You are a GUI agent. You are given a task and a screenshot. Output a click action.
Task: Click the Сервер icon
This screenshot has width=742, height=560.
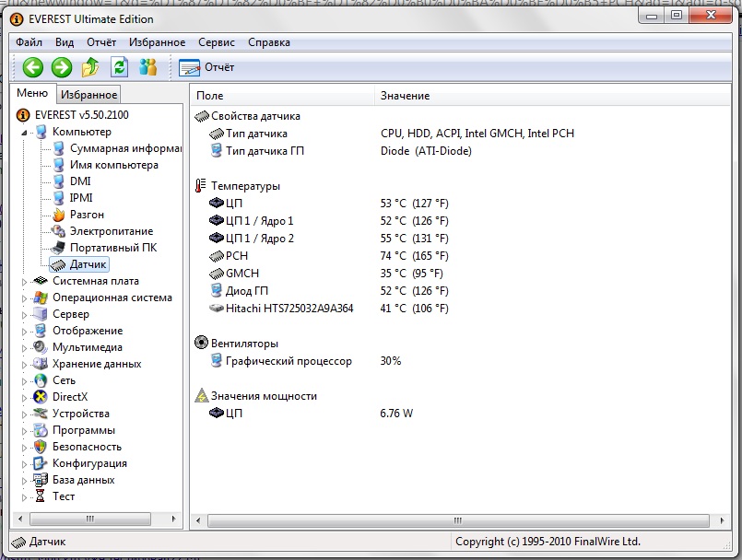coord(41,314)
